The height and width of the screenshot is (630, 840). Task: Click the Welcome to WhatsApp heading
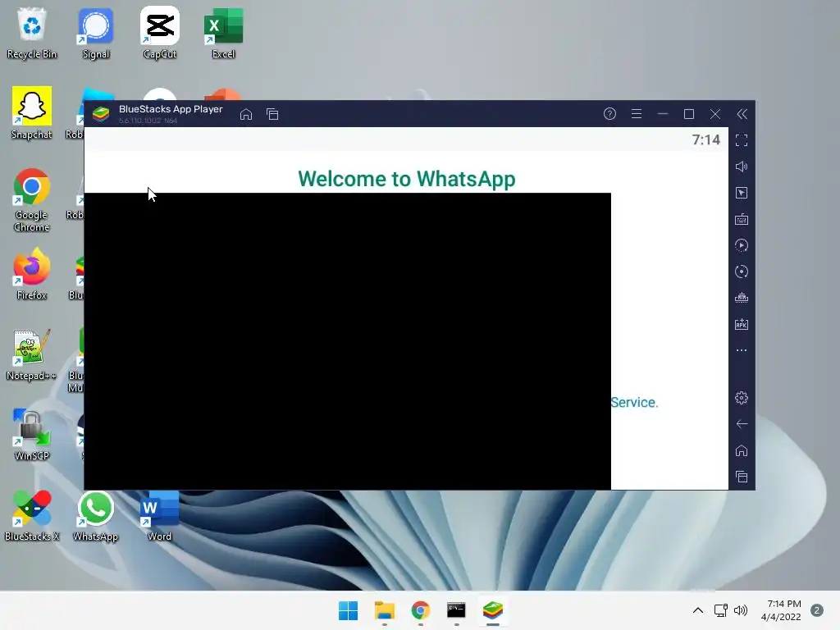407,179
